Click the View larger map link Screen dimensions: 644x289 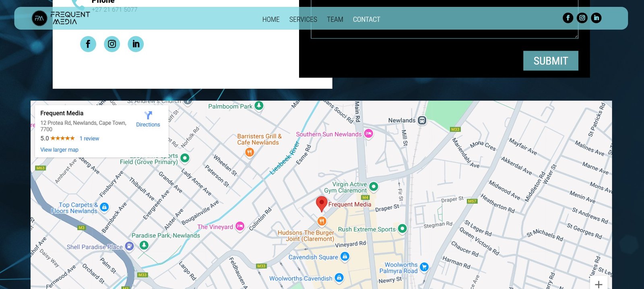pyautogui.click(x=59, y=150)
